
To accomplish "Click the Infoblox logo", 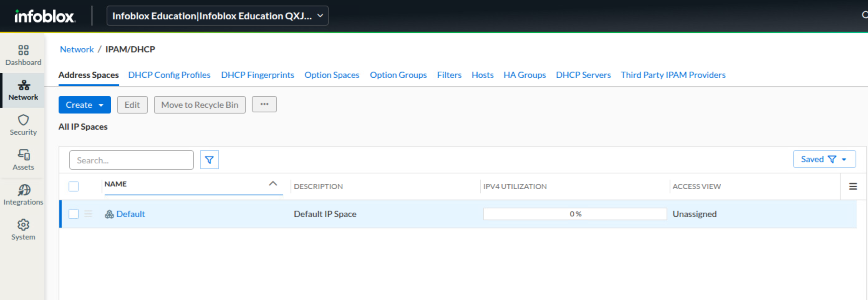I will (45, 16).
